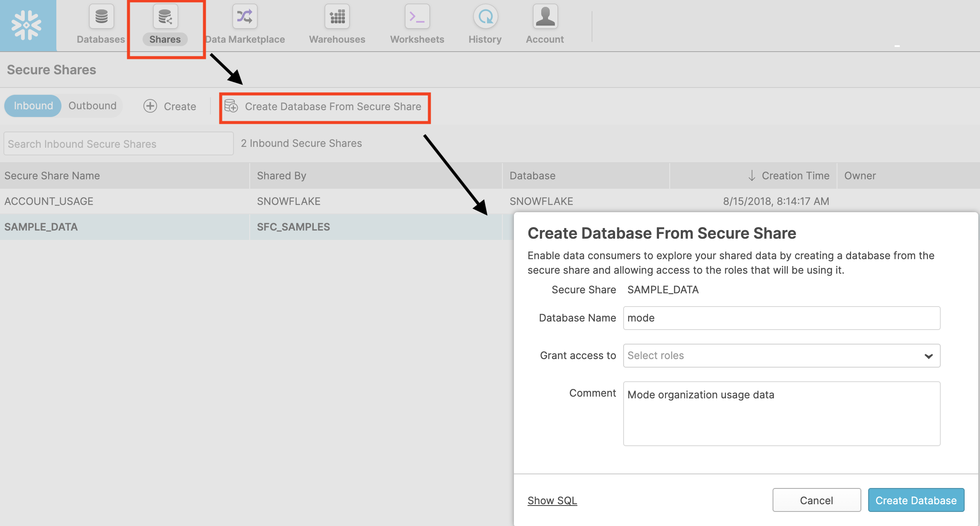Go to the History label tab
Viewport: 980px width, 526px height.
pyautogui.click(x=485, y=39)
